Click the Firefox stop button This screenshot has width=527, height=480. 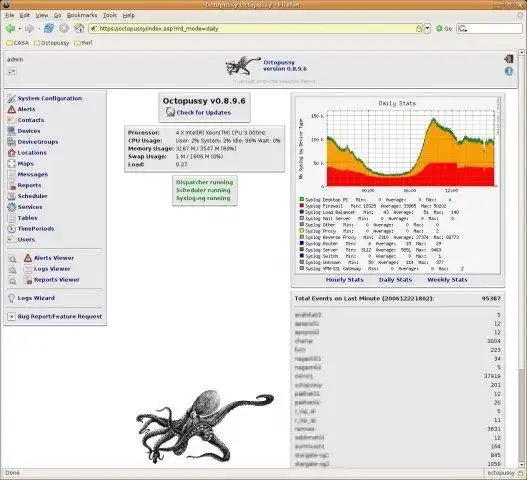point(64,28)
